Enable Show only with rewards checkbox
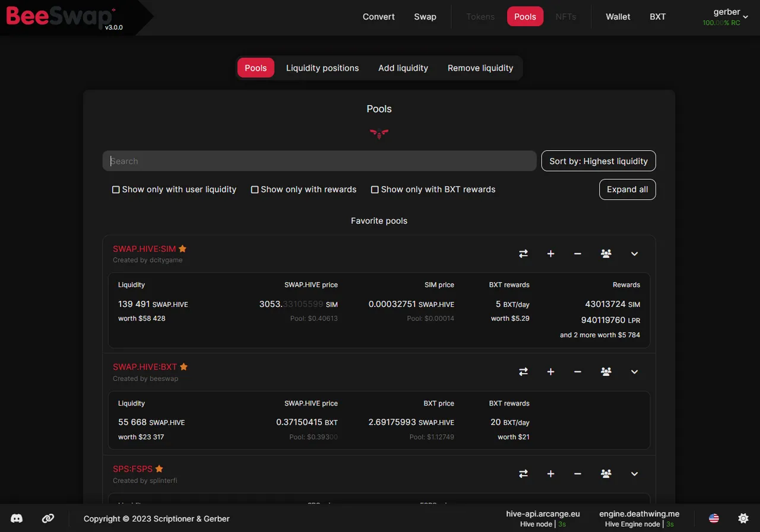The image size is (760, 532). [x=303, y=189]
